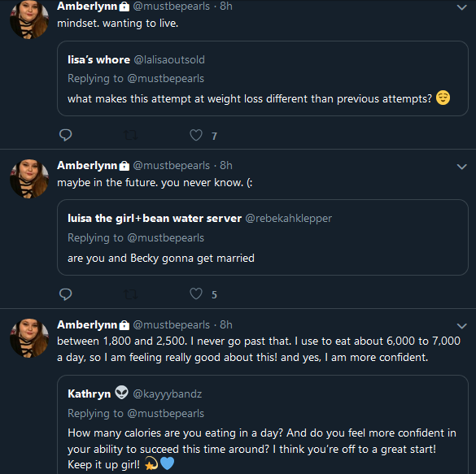This screenshot has width=476, height=474.
Task: Open the @lalisaoutsold profile link
Action: click(169, 59)
